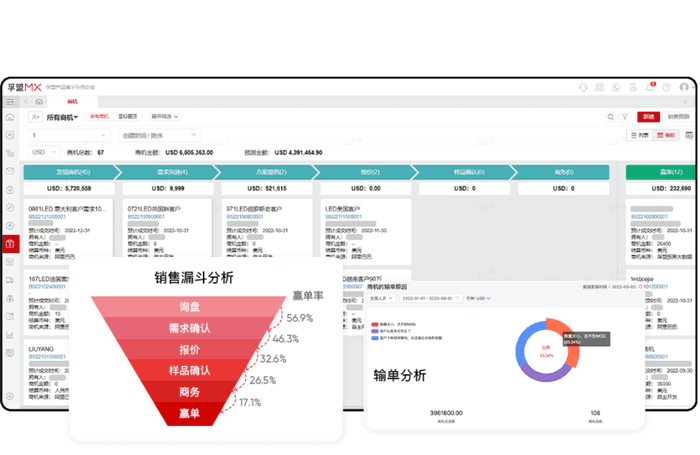Open the notification bell with red badge

[x=650, y=87]
